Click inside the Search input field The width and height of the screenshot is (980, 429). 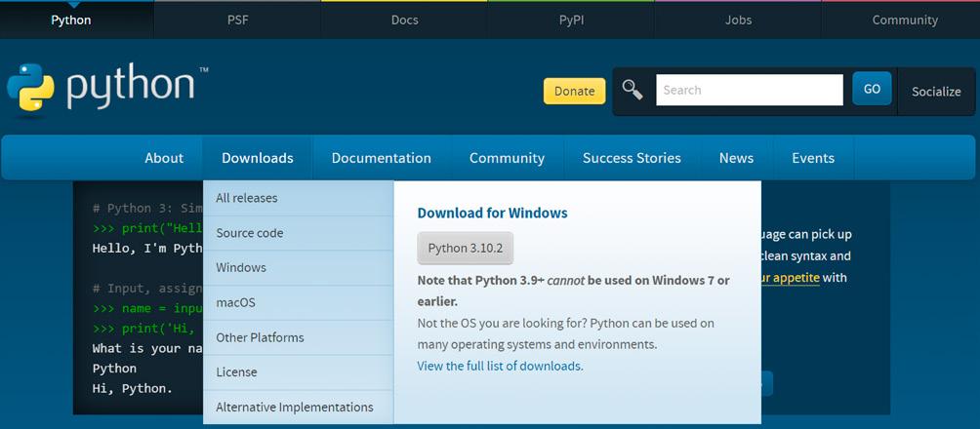coord(749,90)
